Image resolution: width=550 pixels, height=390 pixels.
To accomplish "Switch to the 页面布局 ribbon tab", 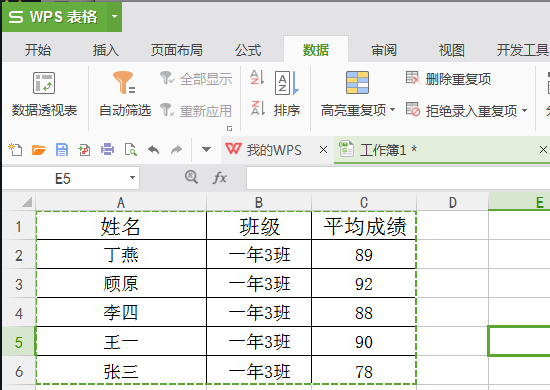I will (177, 50).
